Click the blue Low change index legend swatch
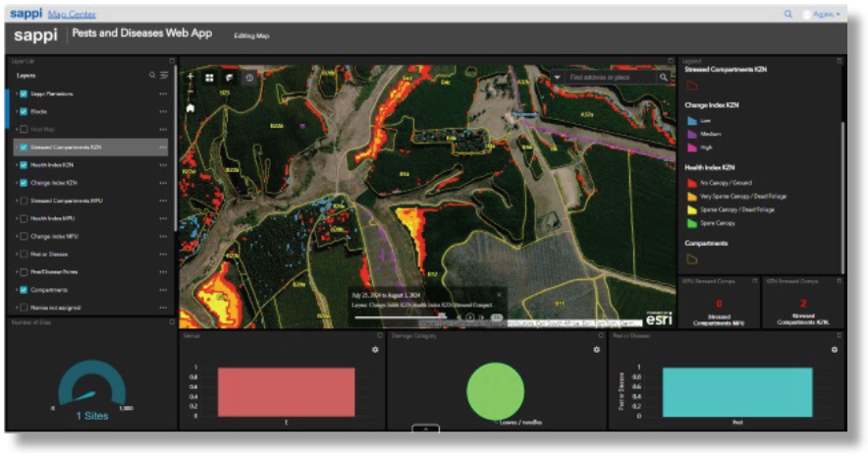868x461 pixels. pos(691,120)
